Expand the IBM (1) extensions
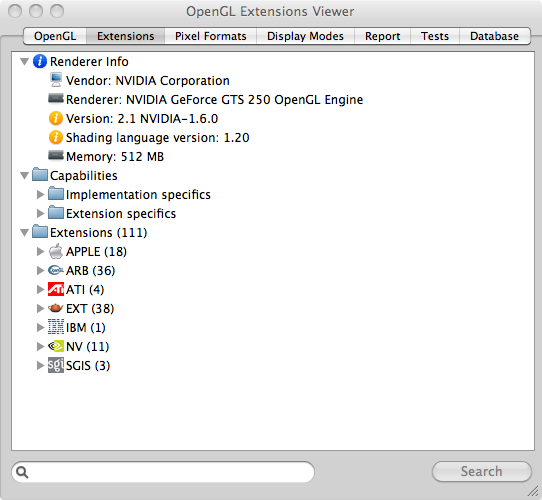 40,327
